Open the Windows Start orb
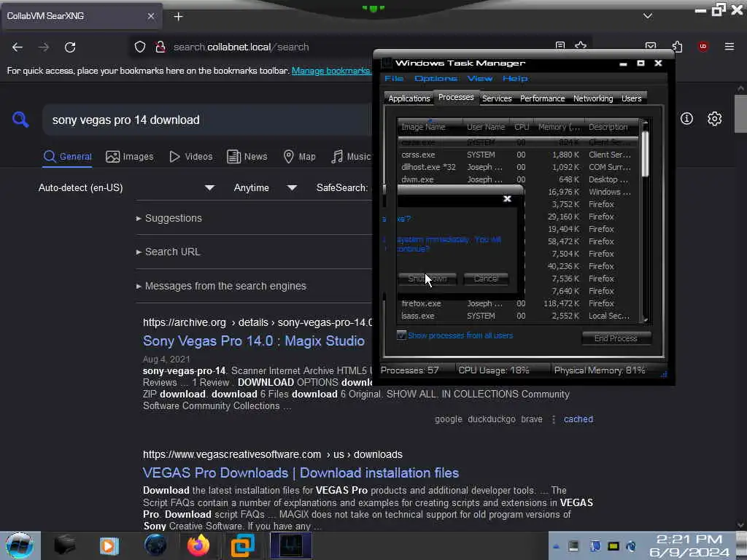The height and width of the screenshot is (560, 747). pyautogui.click(x=20, y=545)
